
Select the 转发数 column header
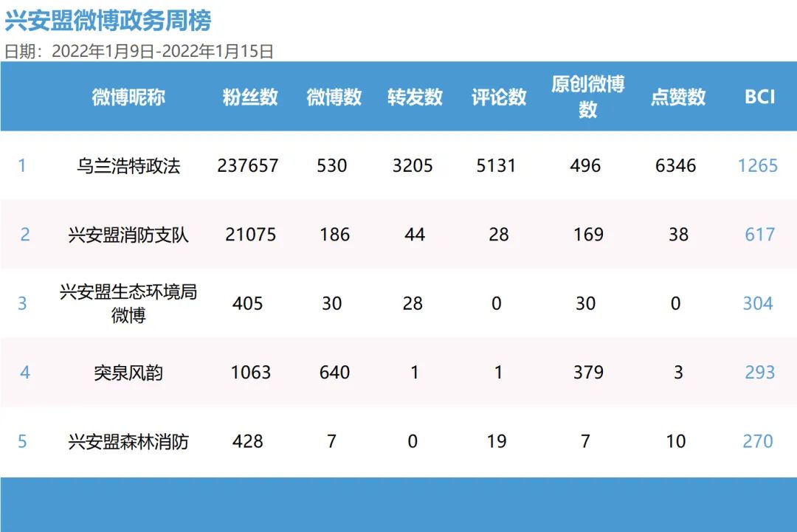pyautogui.click(x=415, y=97)
